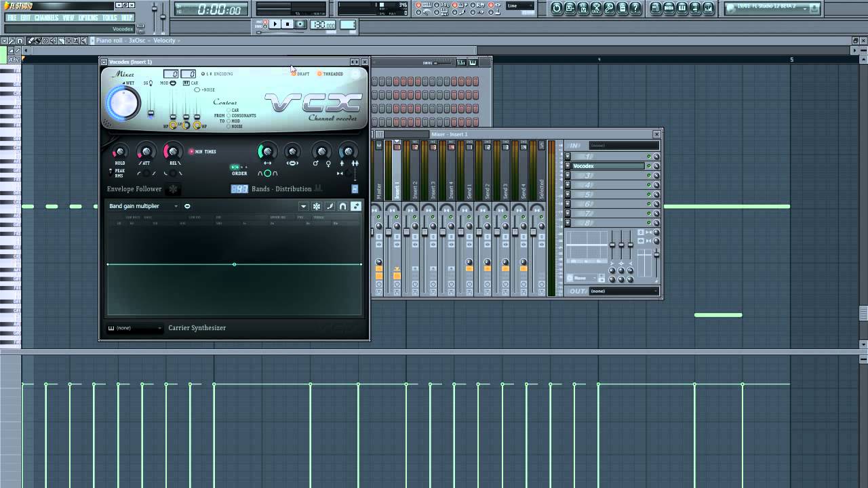Click the bands count display in Vocodex
868x488 pixels.
239,189
